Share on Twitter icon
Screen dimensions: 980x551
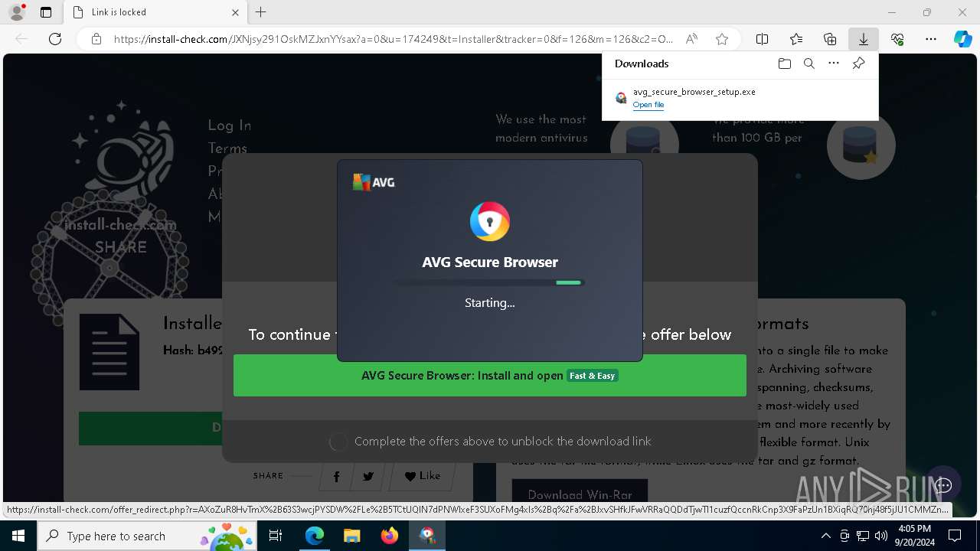(x=368, y=477)
